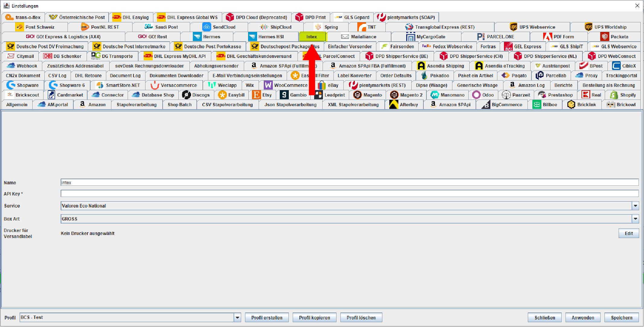The width and height of the screenshot is (644, 327).
Task: Click the Post Schweiz icon
Action: tap(20, 27)
